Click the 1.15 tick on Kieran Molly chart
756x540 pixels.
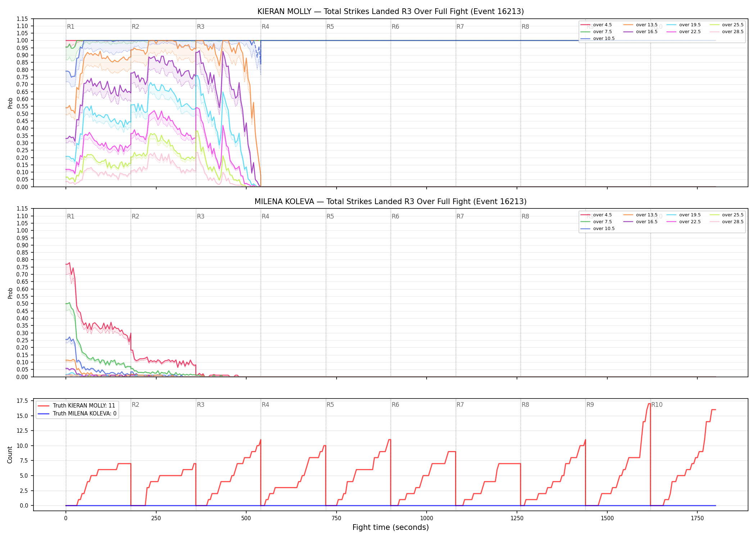[22, 19]
